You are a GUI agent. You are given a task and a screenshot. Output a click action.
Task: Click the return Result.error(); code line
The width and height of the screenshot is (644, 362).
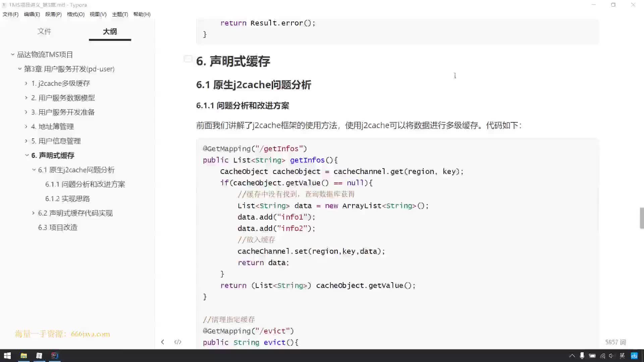tap(268, 23)
